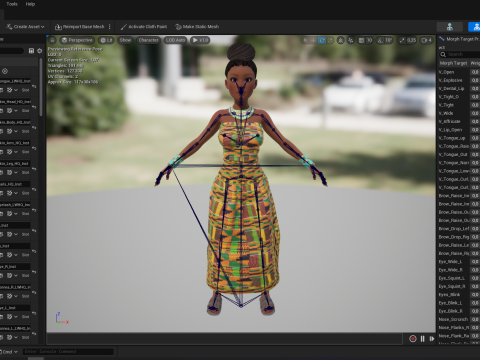Reset Skin_Leg_HQ material slot arrow
480x360 pixels.
click(34, 169)
